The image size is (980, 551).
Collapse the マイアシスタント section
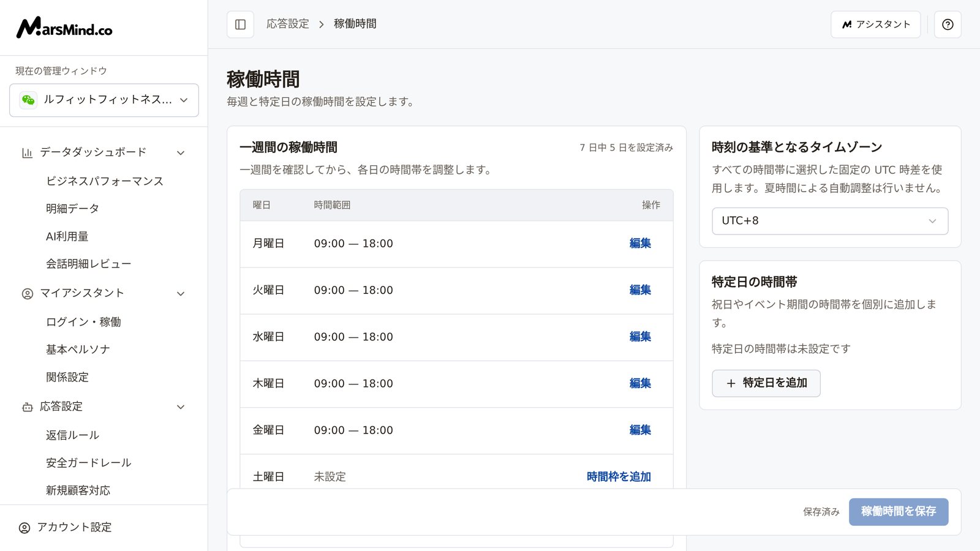point(181,294)
